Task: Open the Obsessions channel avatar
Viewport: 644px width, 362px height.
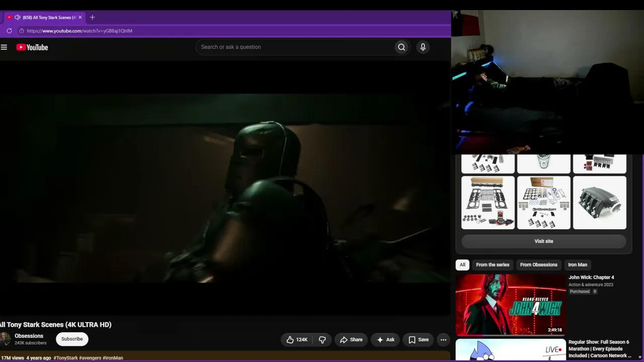Action: pyautogui.click(x=5, y=339)
